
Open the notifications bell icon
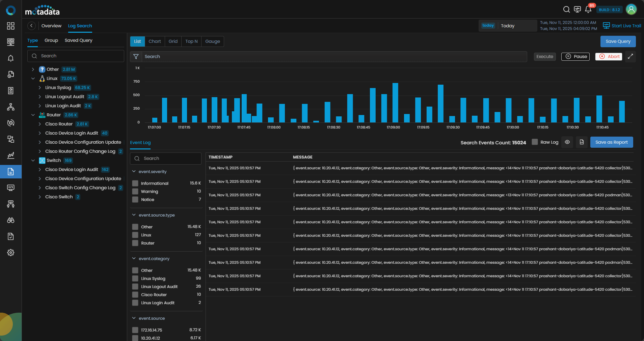coord(588,9)
